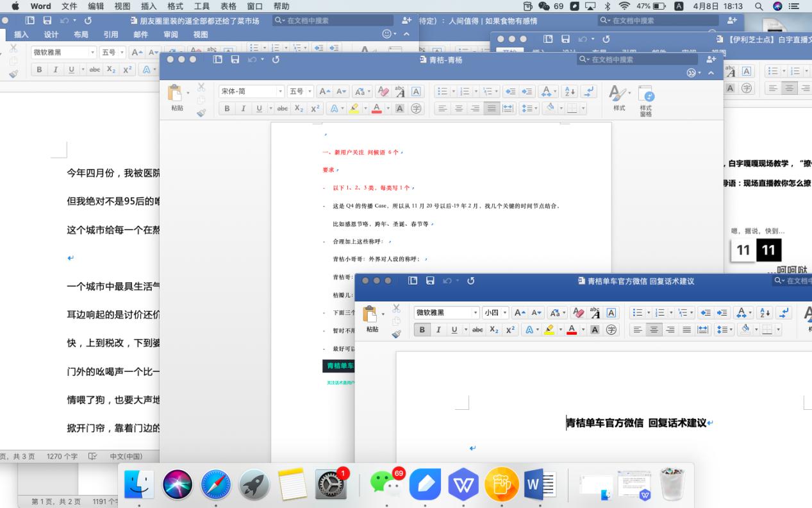The width and height of the screenshot is (812, 508).
Task: Switch to the 审阅 ribbon tab
Action: pyautogui.click(x=170, y=35)
